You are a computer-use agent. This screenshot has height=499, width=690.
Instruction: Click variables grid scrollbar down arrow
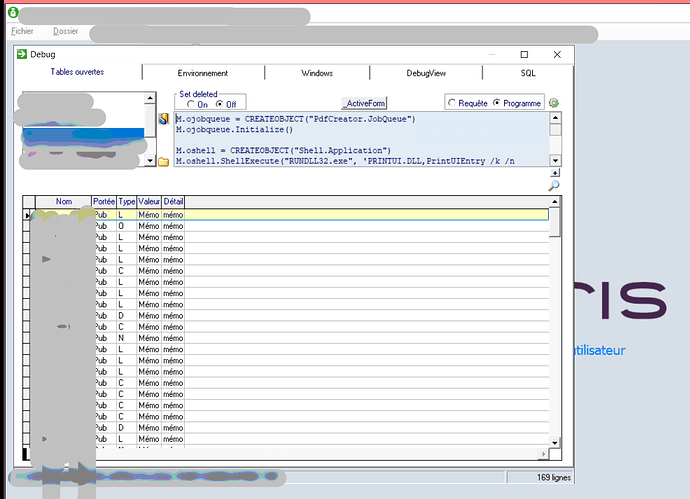pyautogui.click(x=555, y=443)
